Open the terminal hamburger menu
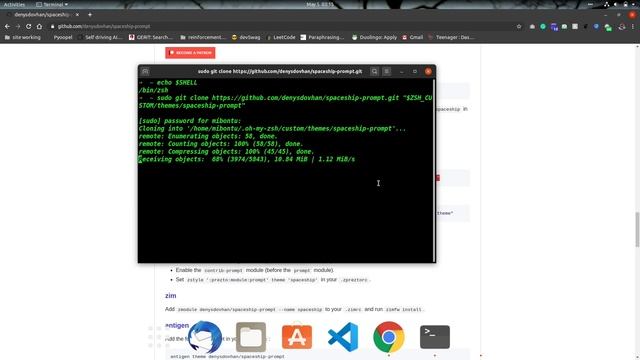640x360 pixels. click(x=387, y=71)
